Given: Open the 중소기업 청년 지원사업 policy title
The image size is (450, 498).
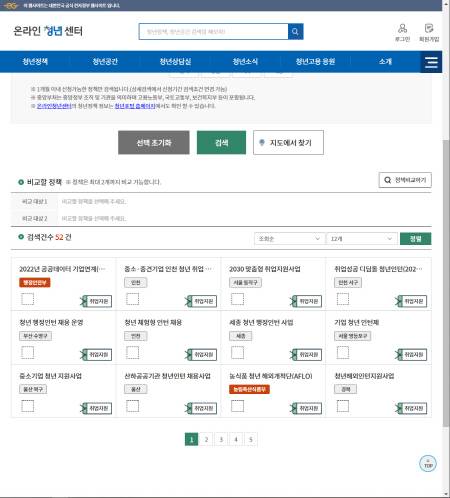Looking at the screenshot, I should click(50, 376).
